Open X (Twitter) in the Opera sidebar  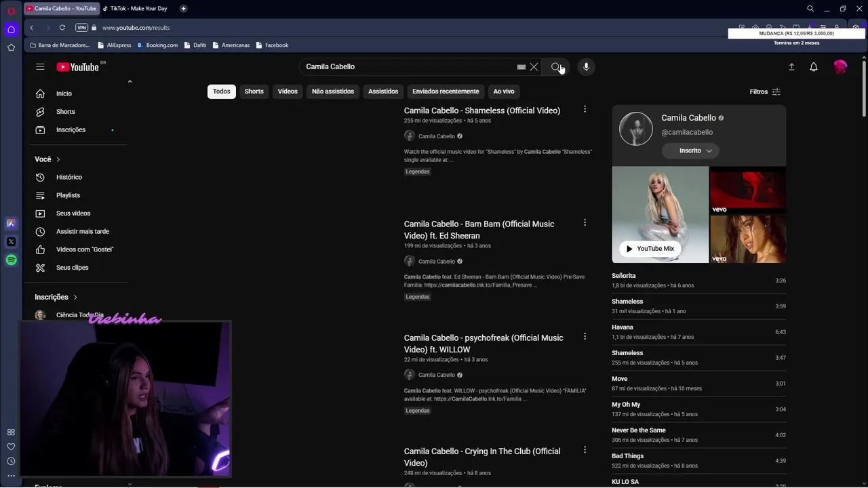(11, 241)
